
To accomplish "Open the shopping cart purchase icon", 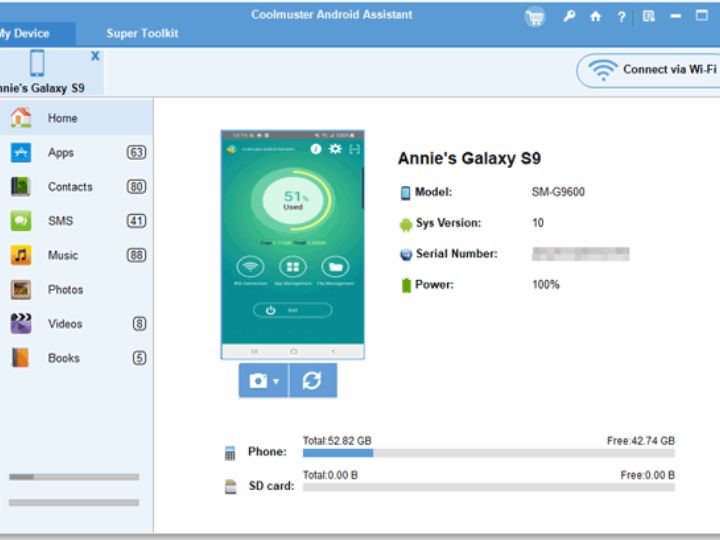I will (535, 18).
